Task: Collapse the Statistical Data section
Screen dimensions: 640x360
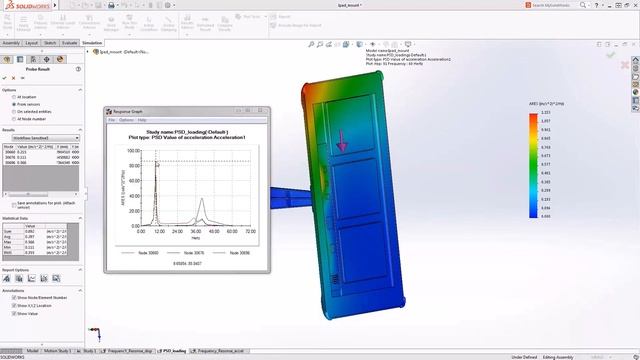Action: coord(80,218)
